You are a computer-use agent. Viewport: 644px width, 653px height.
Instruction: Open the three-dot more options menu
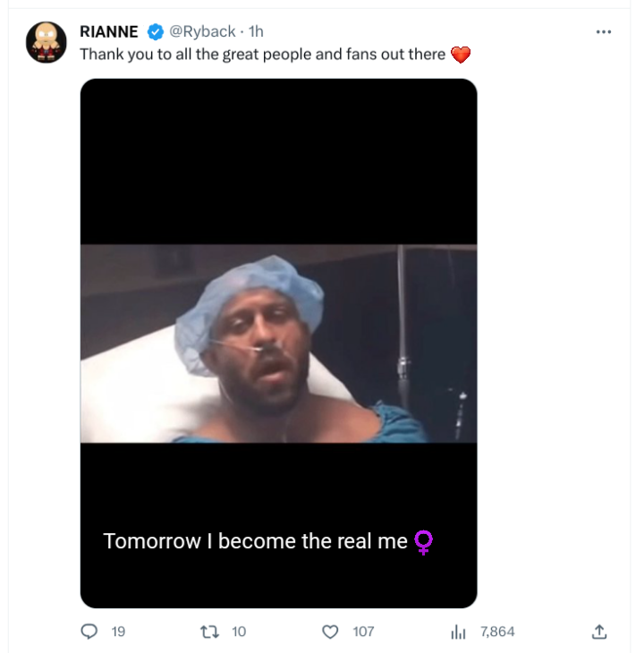coord(603,32)
